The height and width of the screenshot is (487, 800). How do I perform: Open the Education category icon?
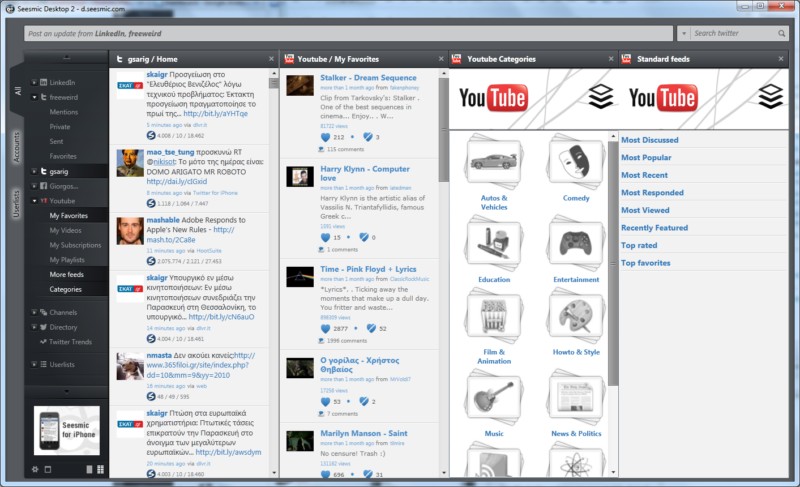tap(493, 244)
